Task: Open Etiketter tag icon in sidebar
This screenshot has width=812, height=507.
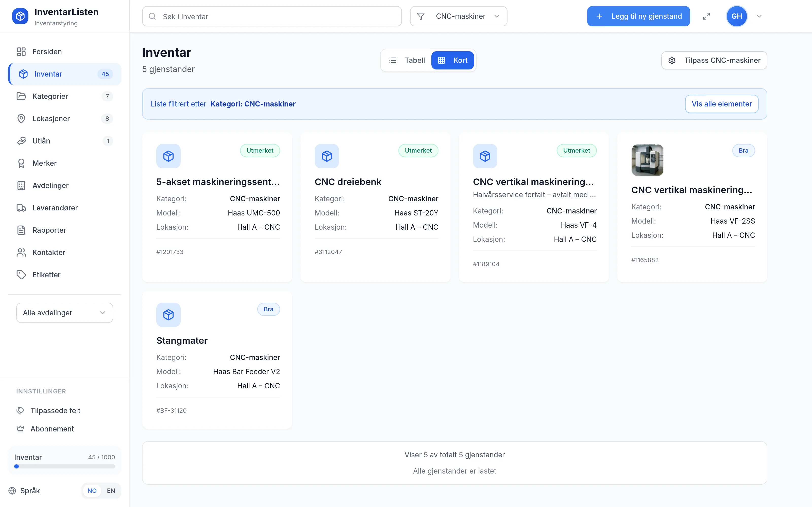Action: tap(21, 275)
